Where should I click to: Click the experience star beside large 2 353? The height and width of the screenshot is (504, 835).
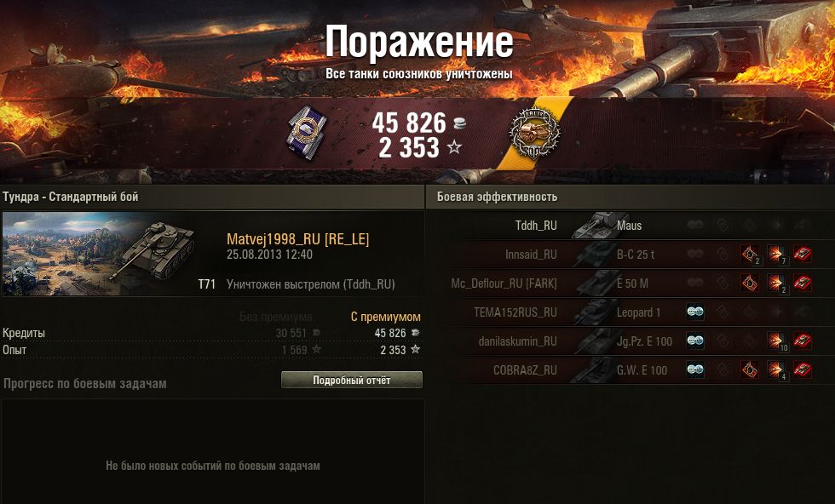tap(453, 147)
